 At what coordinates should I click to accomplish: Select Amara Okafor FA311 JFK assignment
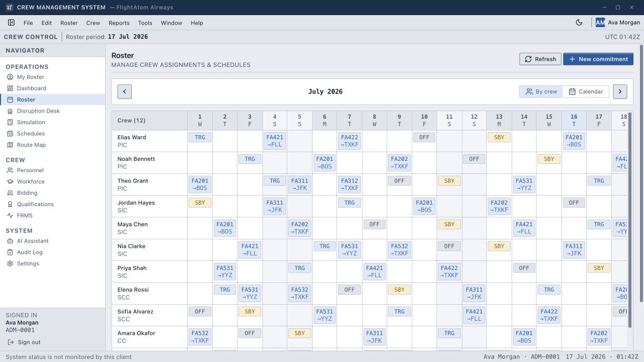coord(374,337)
